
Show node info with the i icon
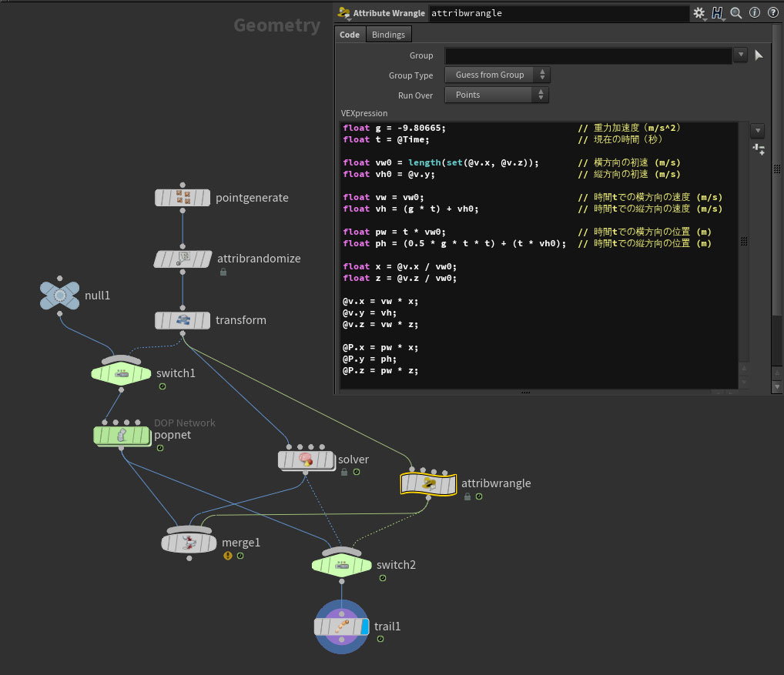755,13
